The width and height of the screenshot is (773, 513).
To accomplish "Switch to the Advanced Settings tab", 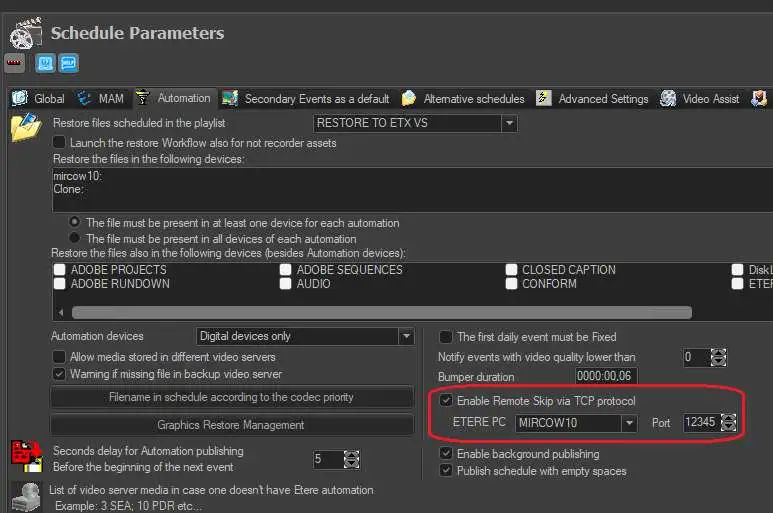I will pyautogui.click(x=602, y=99).
